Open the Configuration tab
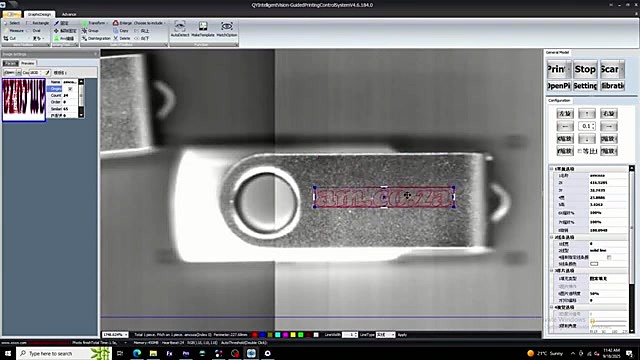The height and width of the screenshot is (360, 640). (559, 100)
